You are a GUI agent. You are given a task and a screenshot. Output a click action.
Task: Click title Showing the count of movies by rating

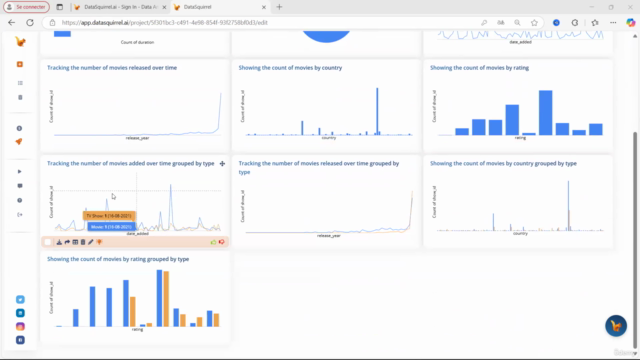[x=479, y=68]
